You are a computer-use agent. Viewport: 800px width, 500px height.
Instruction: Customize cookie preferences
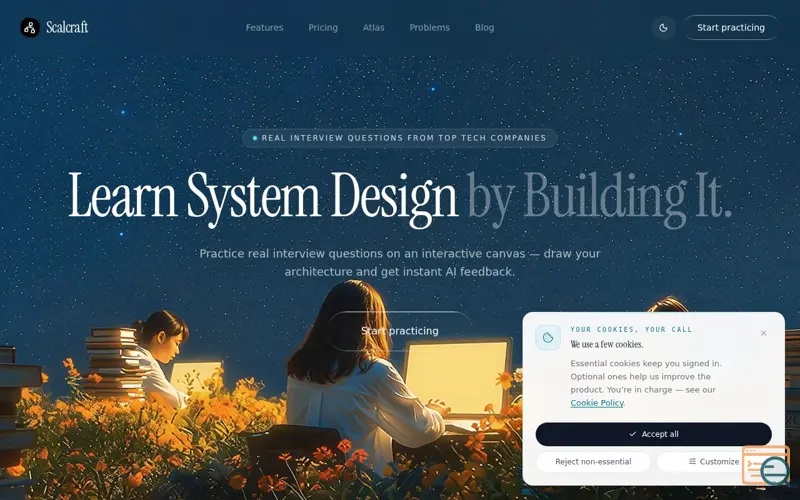714,462
